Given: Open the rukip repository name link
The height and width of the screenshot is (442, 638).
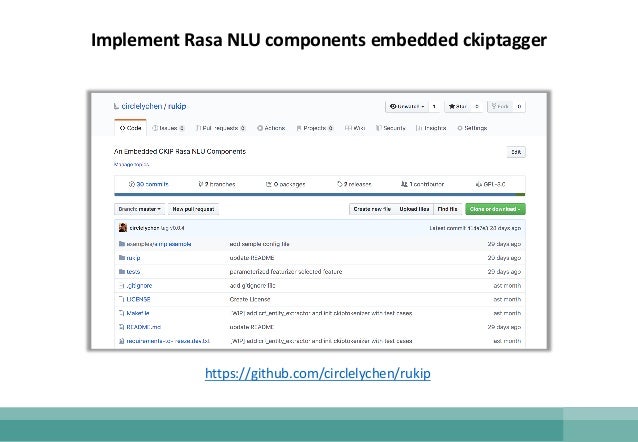Looking at the screenshot, I should (177, 106).
